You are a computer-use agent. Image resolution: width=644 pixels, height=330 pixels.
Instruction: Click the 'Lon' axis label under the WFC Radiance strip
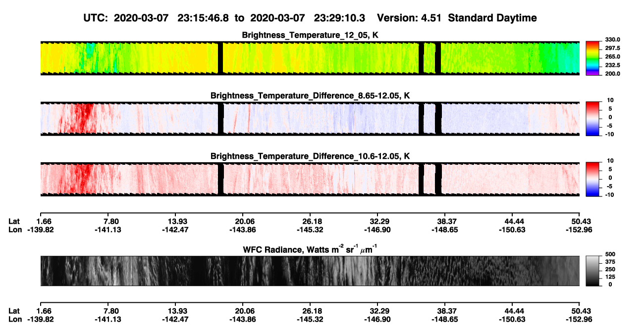click(x=15, y=319)
